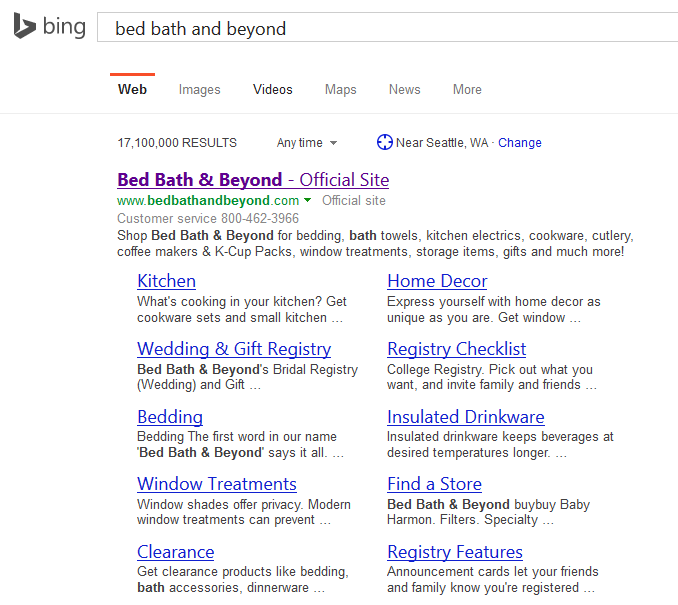This screenshot has width=678, height=605.
Task: Click the Bing logo
Action: coord(49,27)
